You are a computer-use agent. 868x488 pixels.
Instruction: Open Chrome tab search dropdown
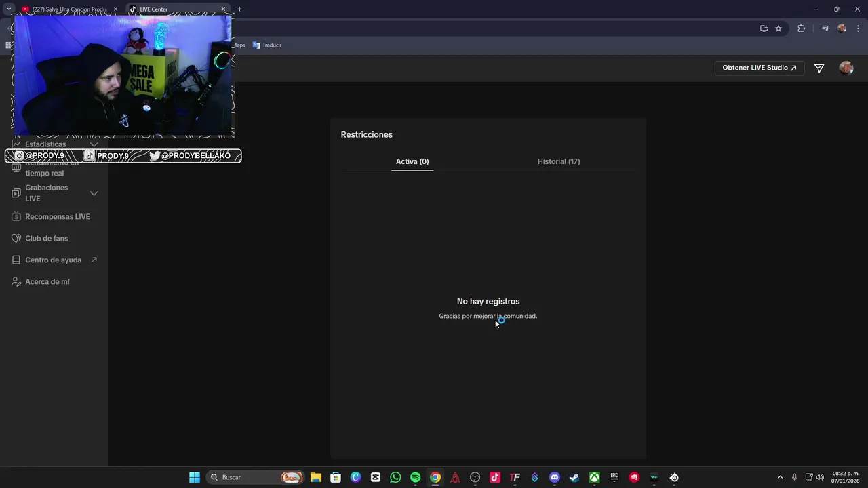point(9,9)
